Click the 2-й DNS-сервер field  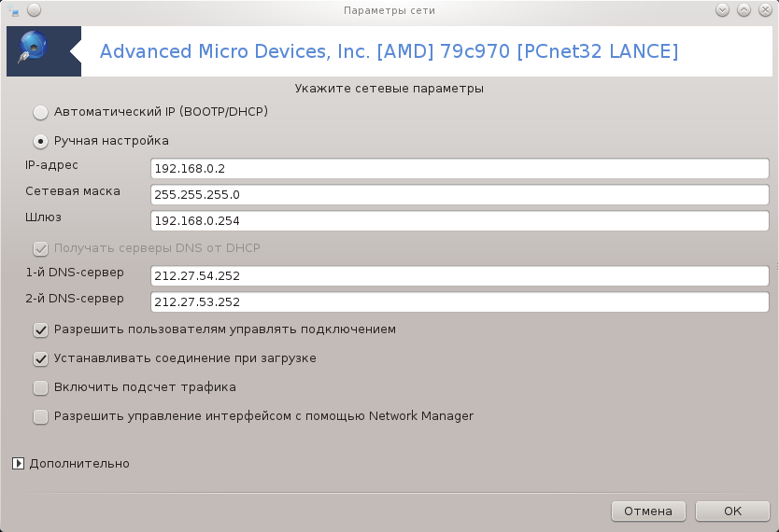460,302
